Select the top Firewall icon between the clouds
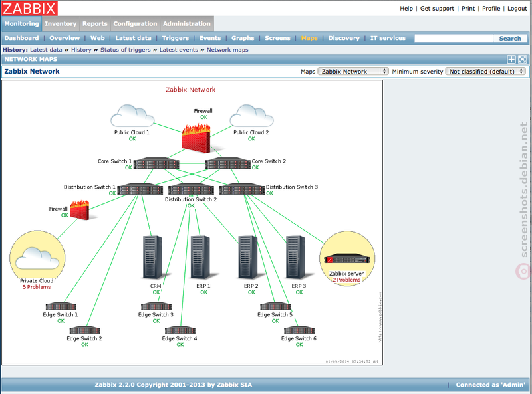Image resolution: width=532 pixels, height=394 pixels. coord(196,138)
